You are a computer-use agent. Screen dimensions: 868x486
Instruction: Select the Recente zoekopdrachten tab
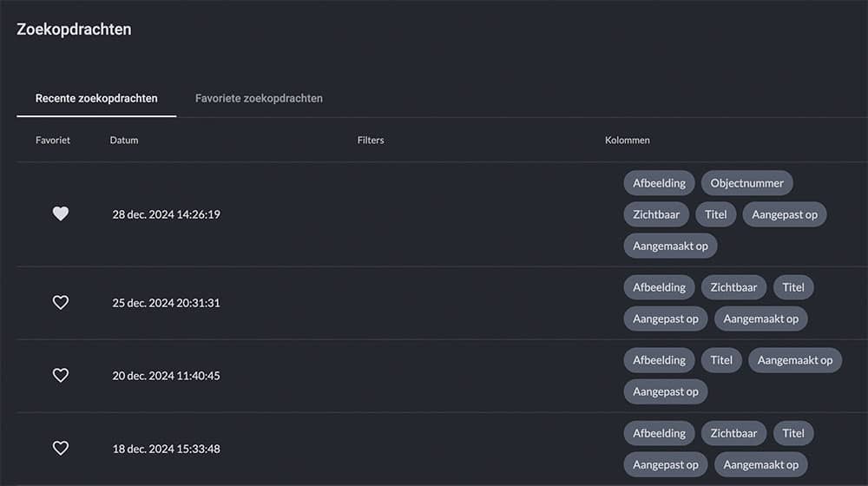[96, 98]
